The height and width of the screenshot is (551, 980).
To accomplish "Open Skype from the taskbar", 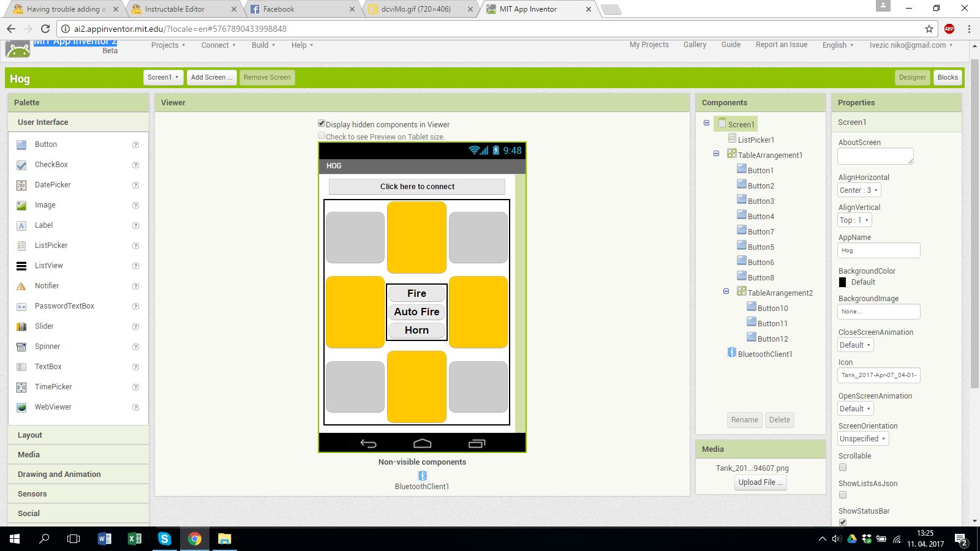I will [x=165, y=539].
